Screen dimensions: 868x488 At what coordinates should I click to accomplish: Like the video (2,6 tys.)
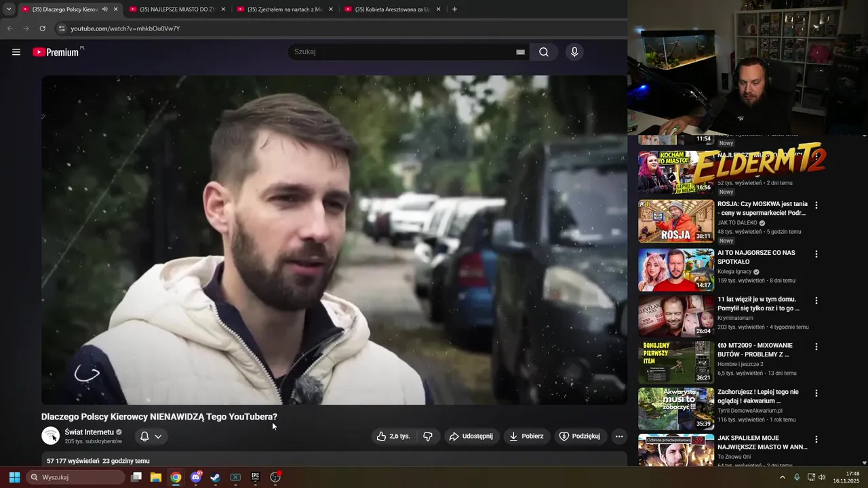pyautogui.click(x=393, y=436)
